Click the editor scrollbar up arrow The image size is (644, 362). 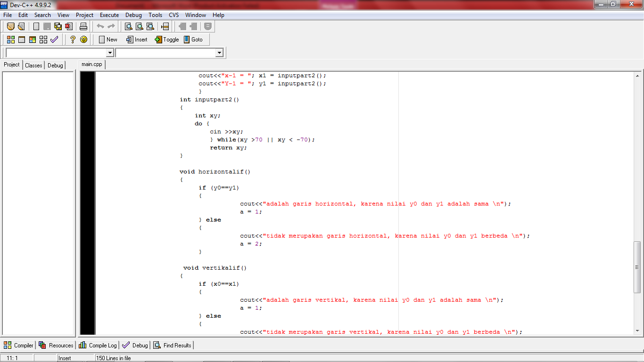tap(637, 76)
